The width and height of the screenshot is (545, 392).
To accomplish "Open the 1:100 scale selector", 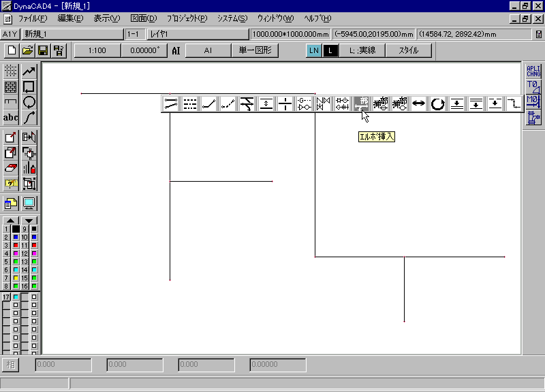I will click(97, 50).
